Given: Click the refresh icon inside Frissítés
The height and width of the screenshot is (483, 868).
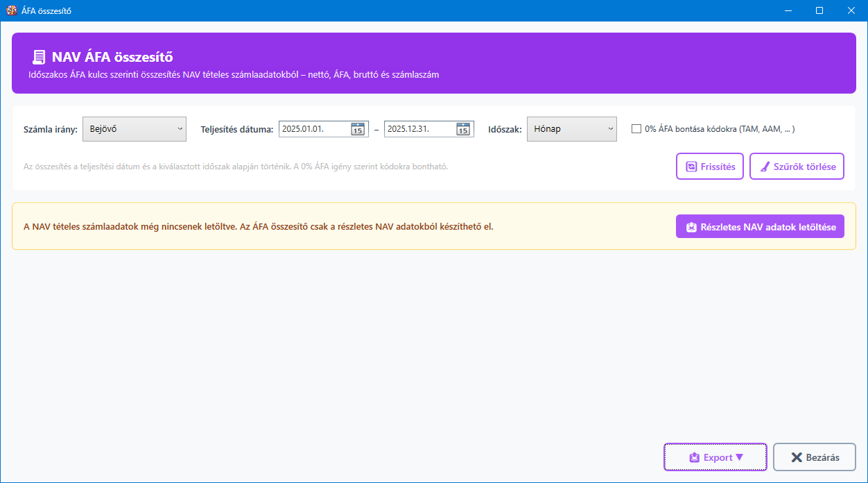Looking at the screenshot, I should 691,167.
